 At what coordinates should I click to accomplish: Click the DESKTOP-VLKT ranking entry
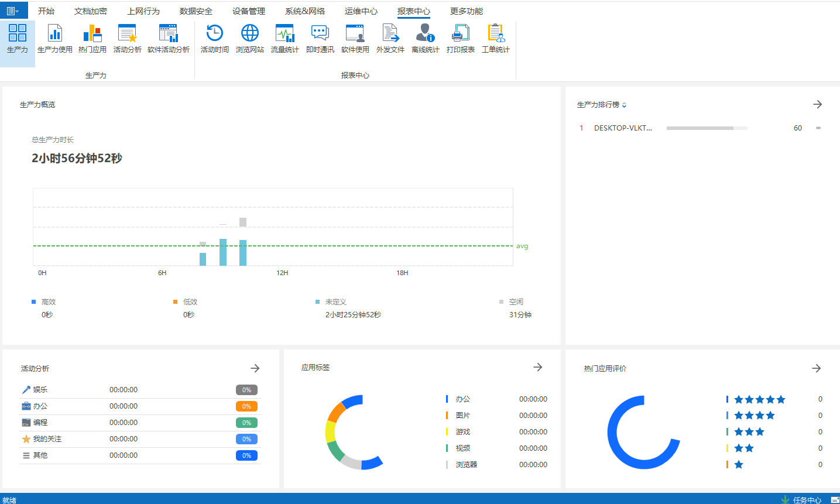623,128
